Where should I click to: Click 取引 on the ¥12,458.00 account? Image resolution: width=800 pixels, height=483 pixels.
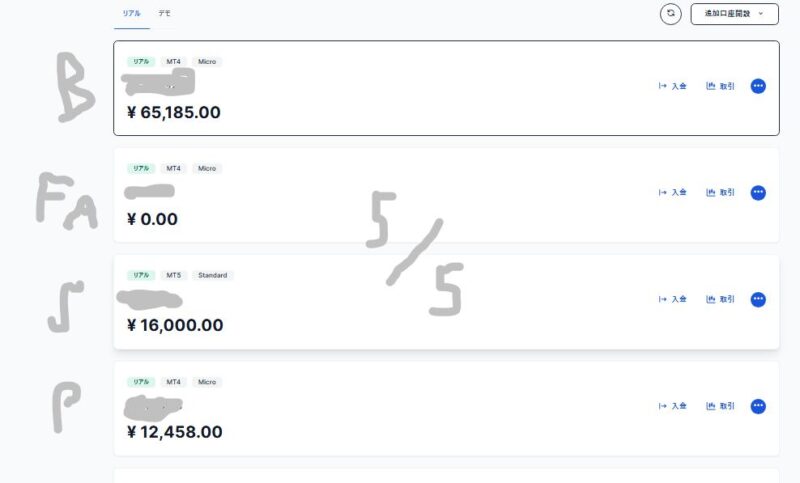pyautogui.click(x=720, y=406)
